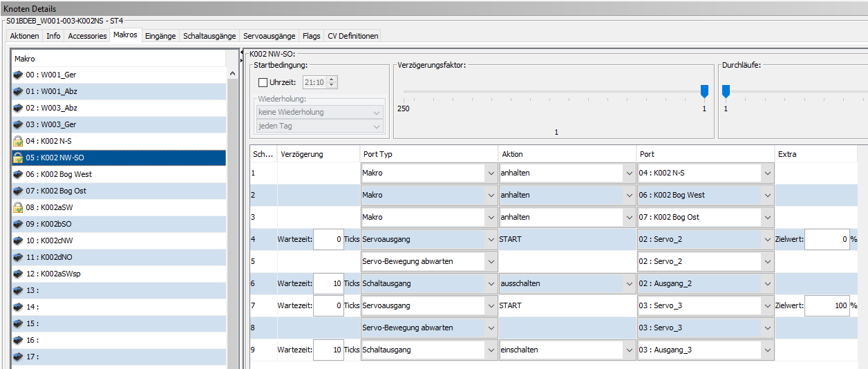Click the Durchläufe slider handle
The image size is (868, 369).
(x=726, y=91)
